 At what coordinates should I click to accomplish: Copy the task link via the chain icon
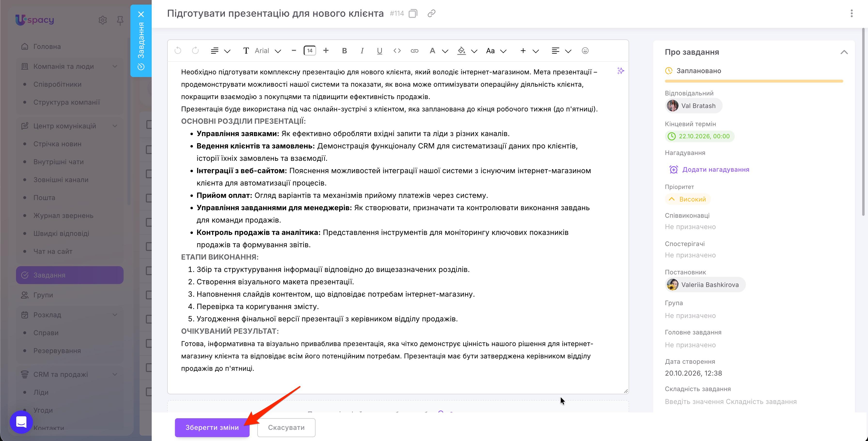coord(431,14)
